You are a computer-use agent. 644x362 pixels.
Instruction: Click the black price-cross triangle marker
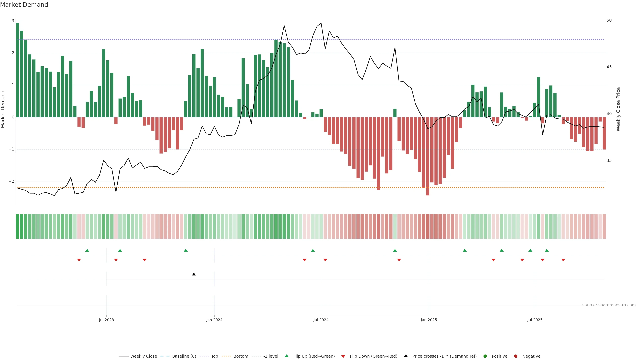coord(194,274)
